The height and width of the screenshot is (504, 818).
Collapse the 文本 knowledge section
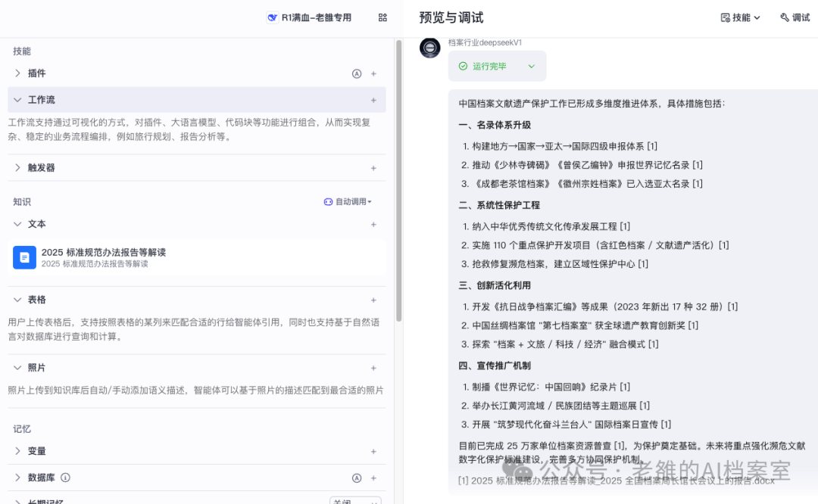pyautogui.click(x=17, y=224)
